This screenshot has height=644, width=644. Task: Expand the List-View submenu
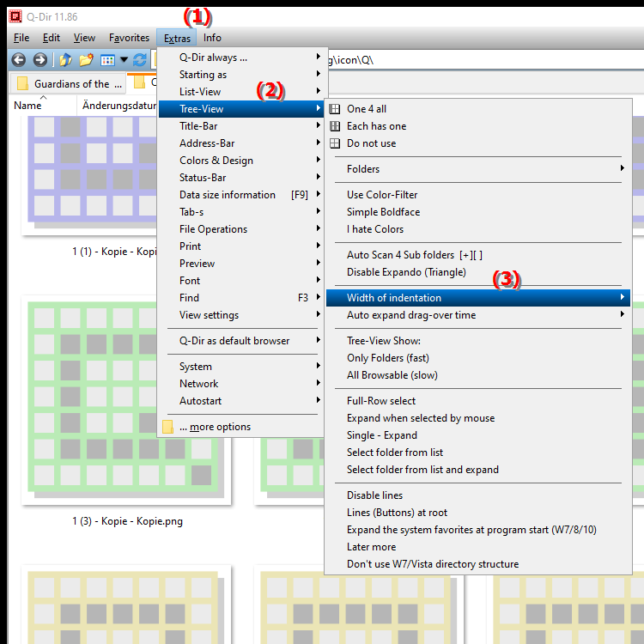click(241, 92)
